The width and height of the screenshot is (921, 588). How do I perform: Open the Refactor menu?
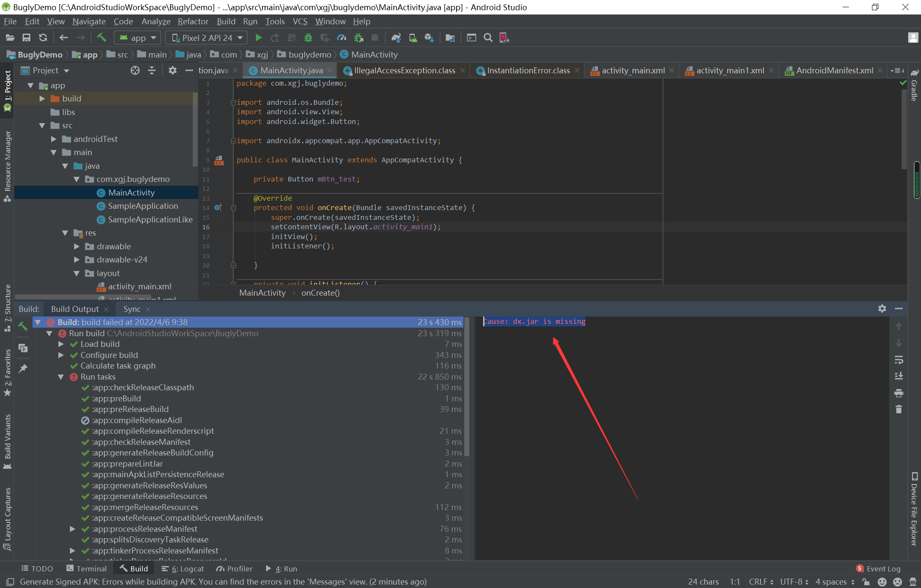pyautogui.click(x=193, y=21)
